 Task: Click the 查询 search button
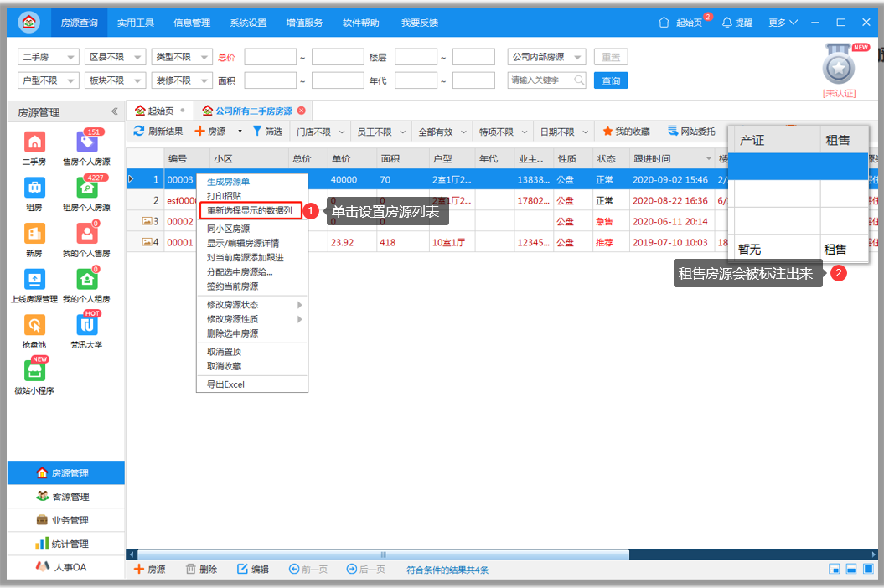click(611, 80)
